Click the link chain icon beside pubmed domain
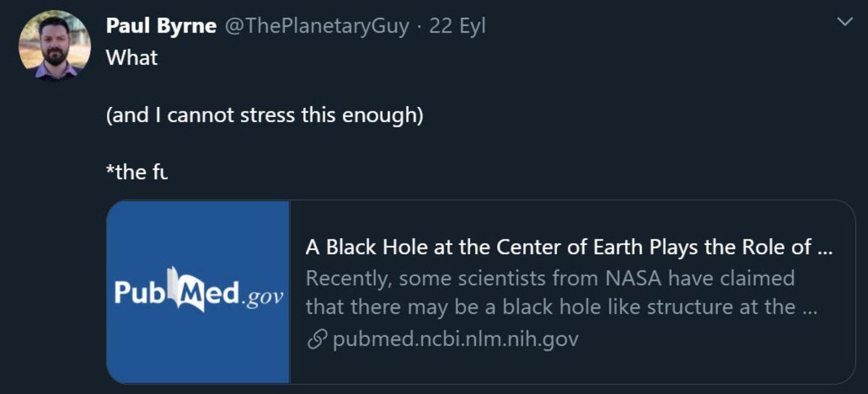 [316, 339]
